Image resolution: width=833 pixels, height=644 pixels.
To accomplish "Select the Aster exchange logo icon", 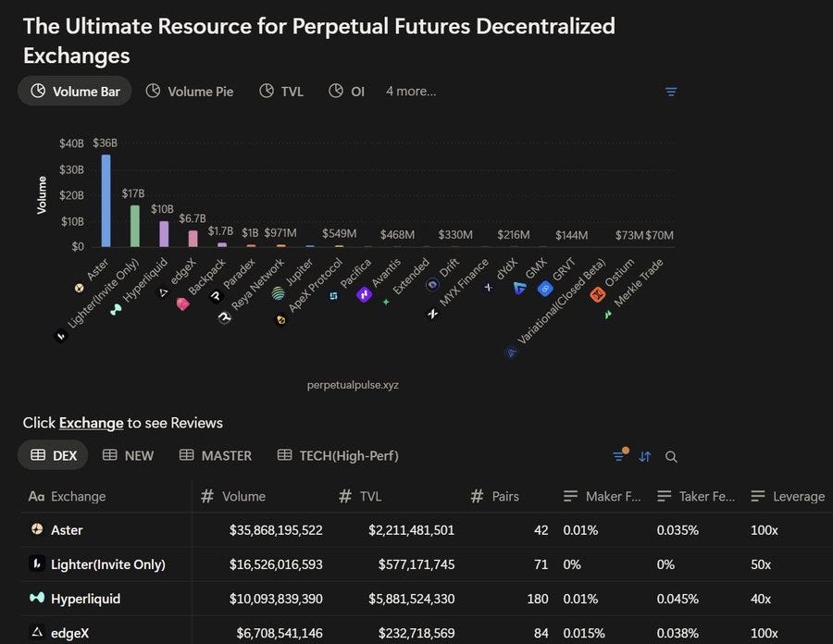I will tap(37, 530).
